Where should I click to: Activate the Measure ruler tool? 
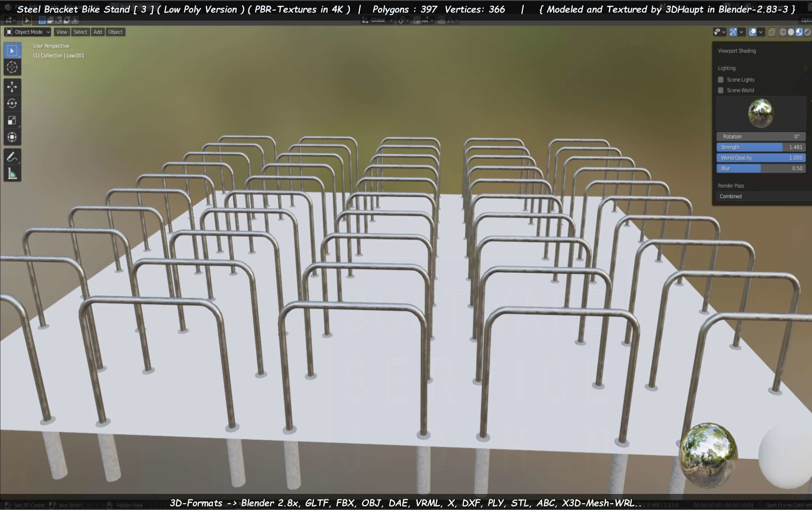[12, 174]
